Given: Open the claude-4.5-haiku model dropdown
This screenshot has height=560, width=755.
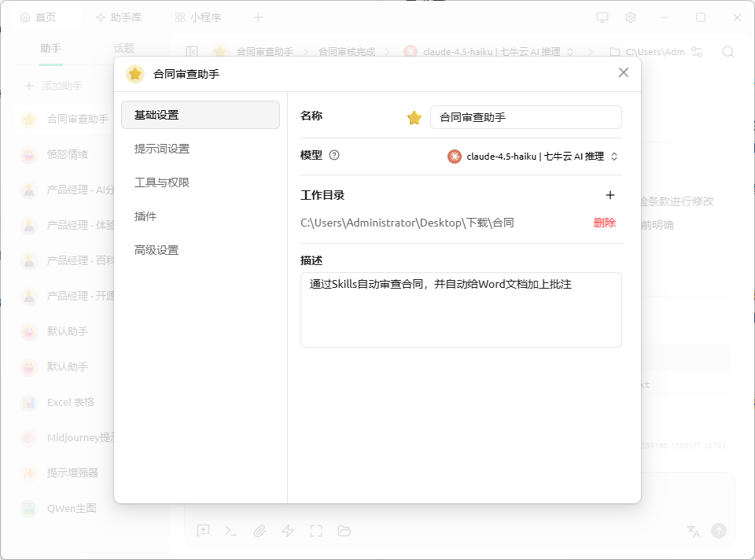Looking at the screenshot, I should [533, 157].
